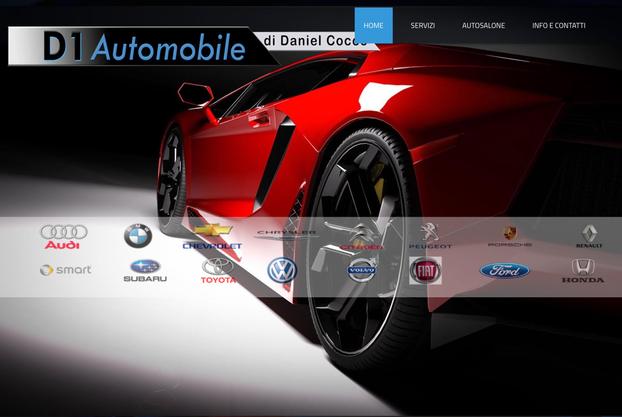The image size is (622, 417).
Task: Select the Audi brand logo
Action: pos(64,237)
